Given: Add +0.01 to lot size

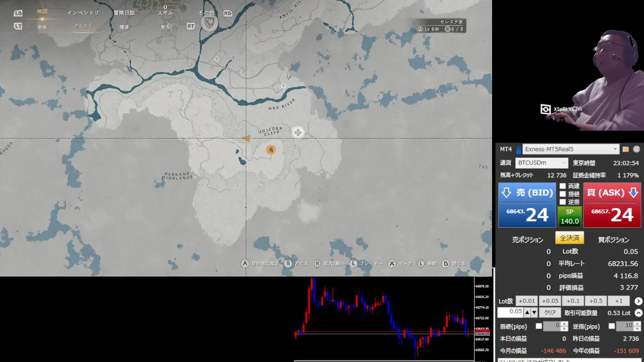Looking at the screenshot, I should 527,301.
